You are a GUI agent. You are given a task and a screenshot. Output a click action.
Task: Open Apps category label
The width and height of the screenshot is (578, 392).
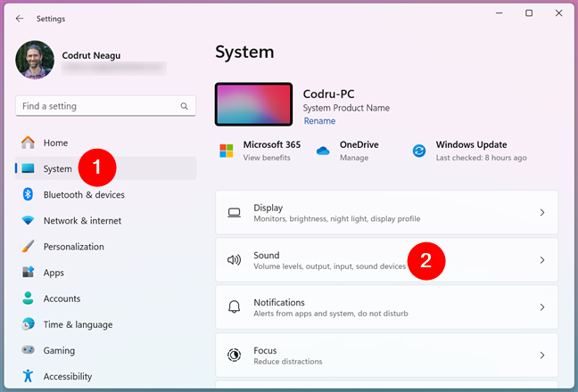click(54, 273)
